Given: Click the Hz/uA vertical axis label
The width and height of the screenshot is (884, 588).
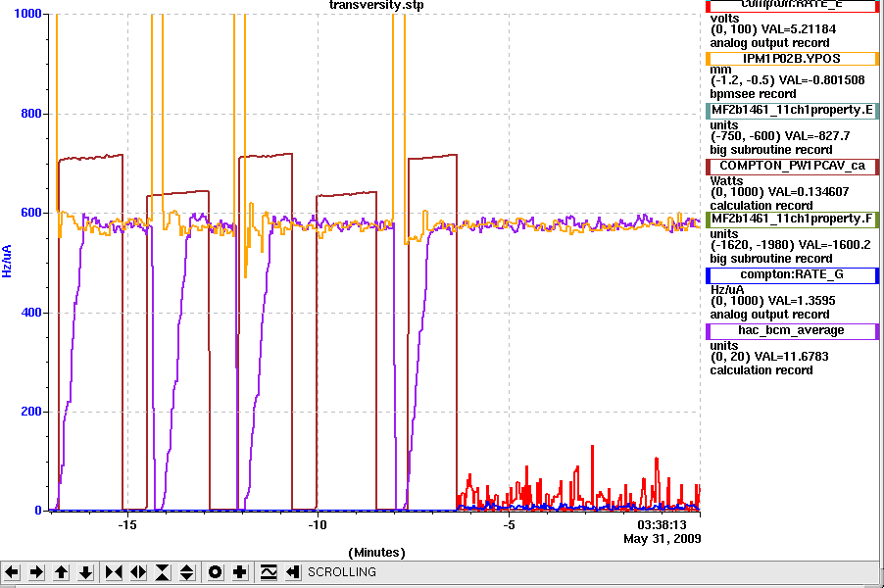Looking at the screenshot, I should pos(7,261).
